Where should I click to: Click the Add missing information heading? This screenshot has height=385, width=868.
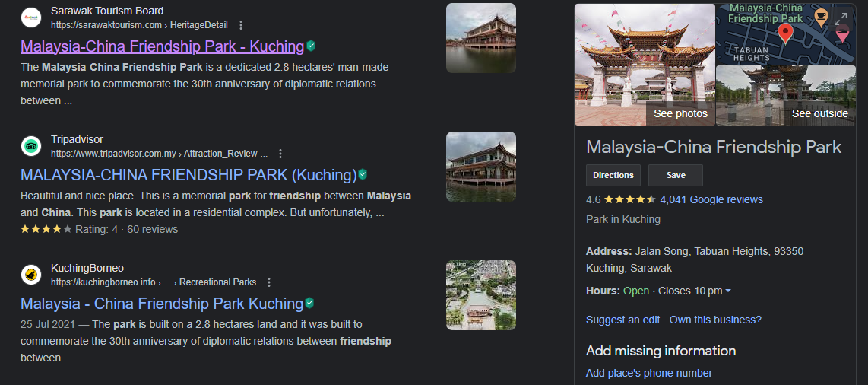click(661, 351)
